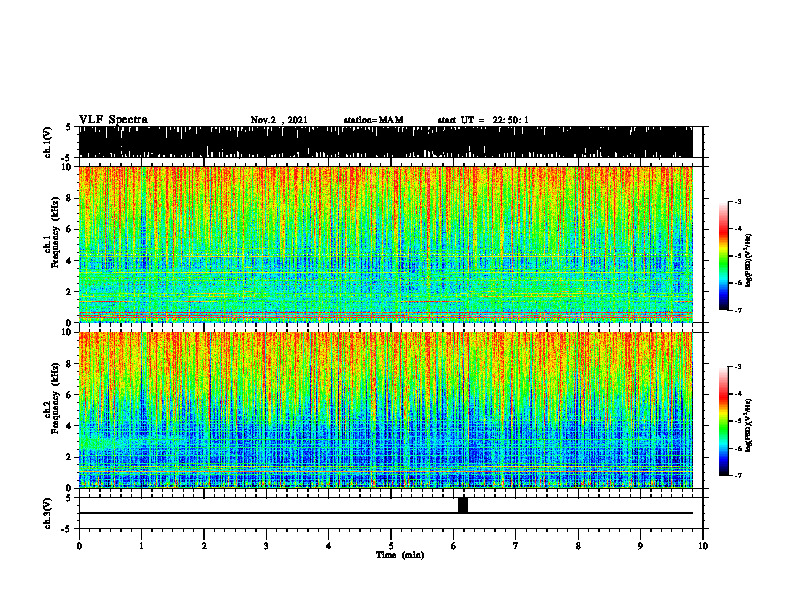Screen dimensions: 792x612
Task: Click the 'VLF Spectra' title text
Action: [x=113, y=120]
